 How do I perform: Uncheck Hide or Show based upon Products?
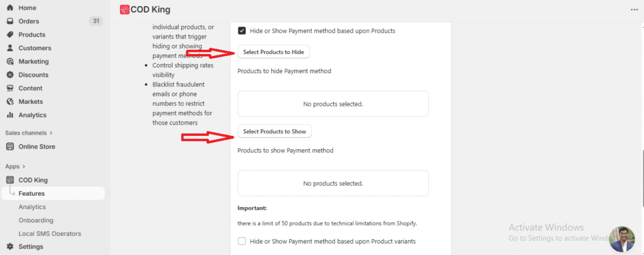coord(242,30)
